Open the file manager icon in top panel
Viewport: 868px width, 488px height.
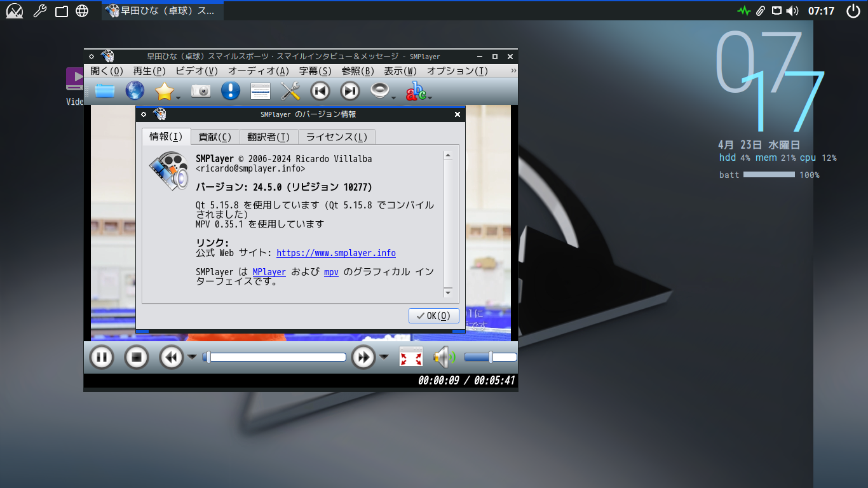point(61,11)
